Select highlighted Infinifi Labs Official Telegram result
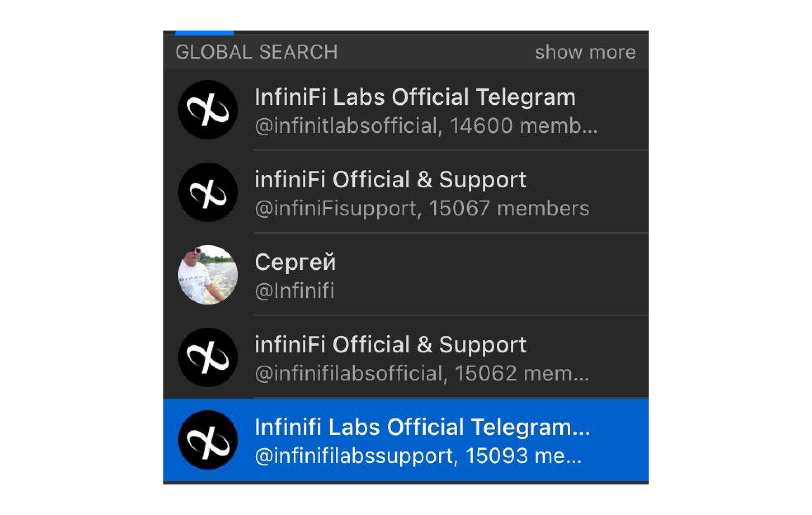 click(x=422, y=428)
